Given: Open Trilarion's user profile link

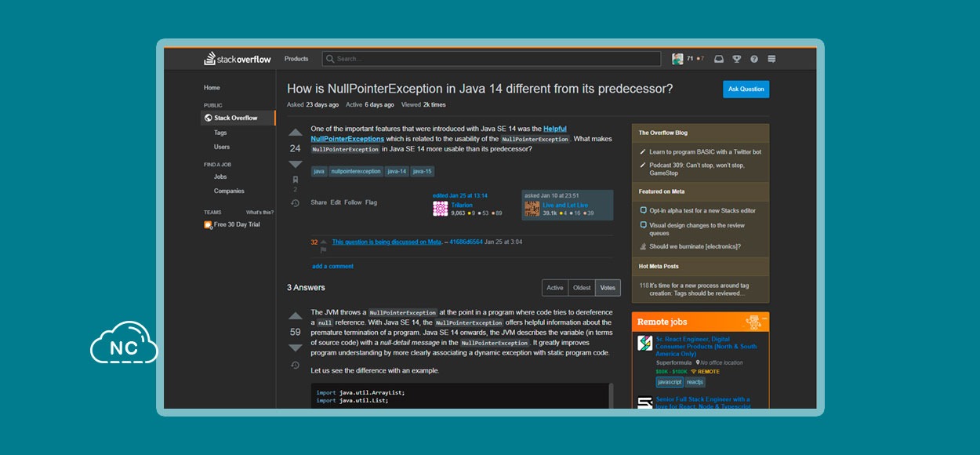Looking at the screenshot, I should click(x=462, y=206).
